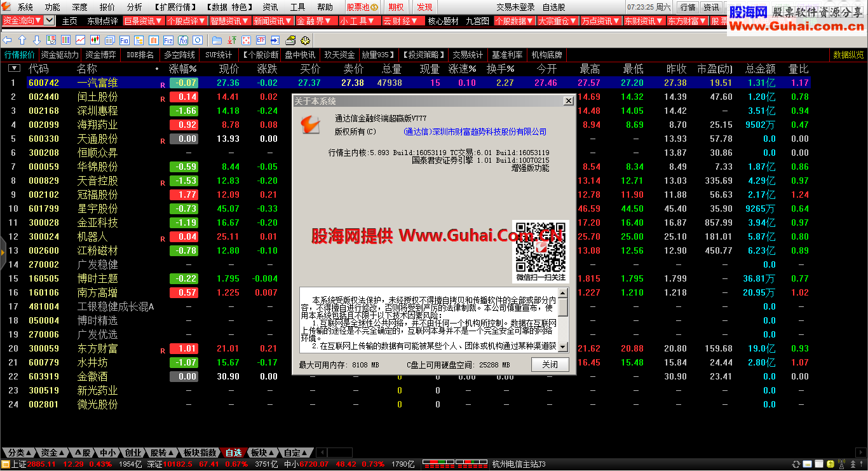Click the 通达信 logo in top-left corner
Image resolution: width=868 pixels, height=471 pixels.
[7, 7]
